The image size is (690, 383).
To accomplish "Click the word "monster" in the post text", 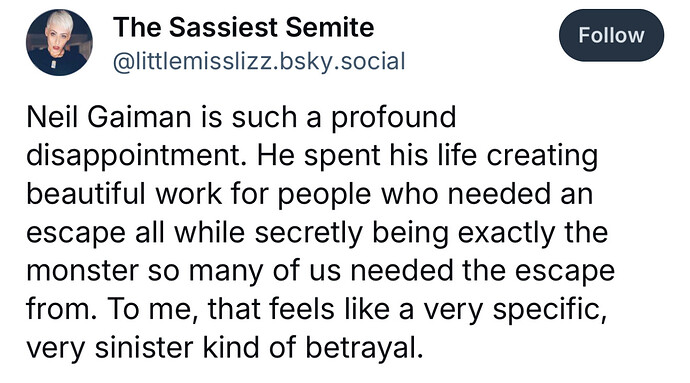I will tap(82, 271).
